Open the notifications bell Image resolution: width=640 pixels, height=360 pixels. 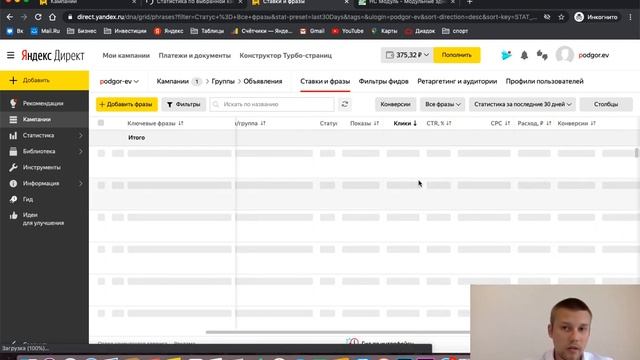click(x=524, y=55)
